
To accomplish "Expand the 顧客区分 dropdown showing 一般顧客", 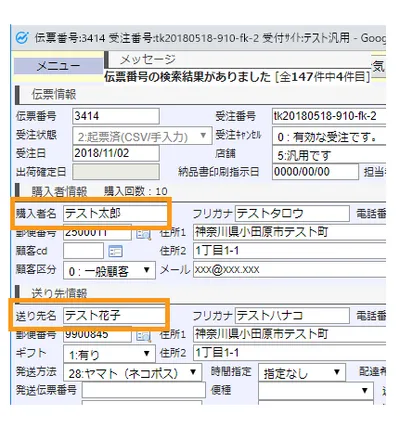I will pyautogui.click(x=109, y=270).
